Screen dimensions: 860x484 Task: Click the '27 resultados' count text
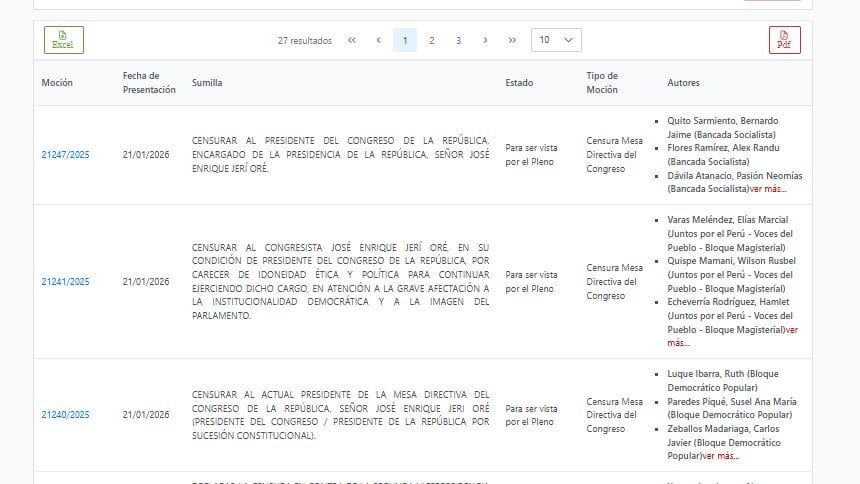tap(305, 41)
